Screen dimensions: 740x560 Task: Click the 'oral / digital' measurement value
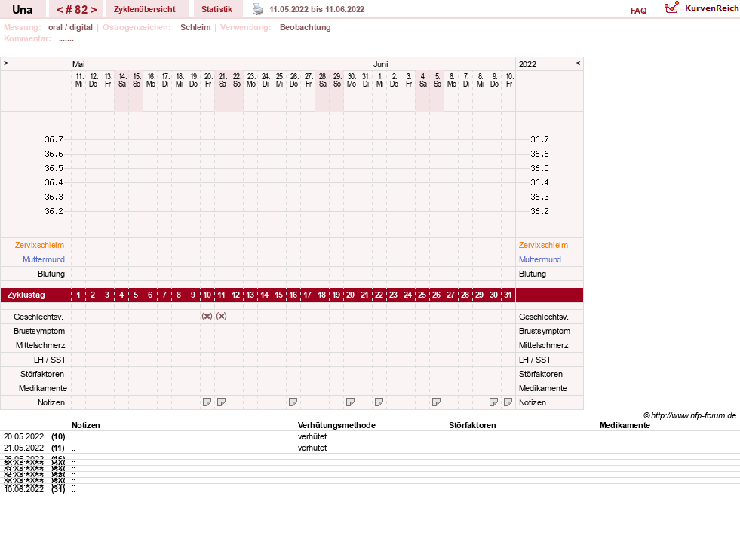[70, 27]
